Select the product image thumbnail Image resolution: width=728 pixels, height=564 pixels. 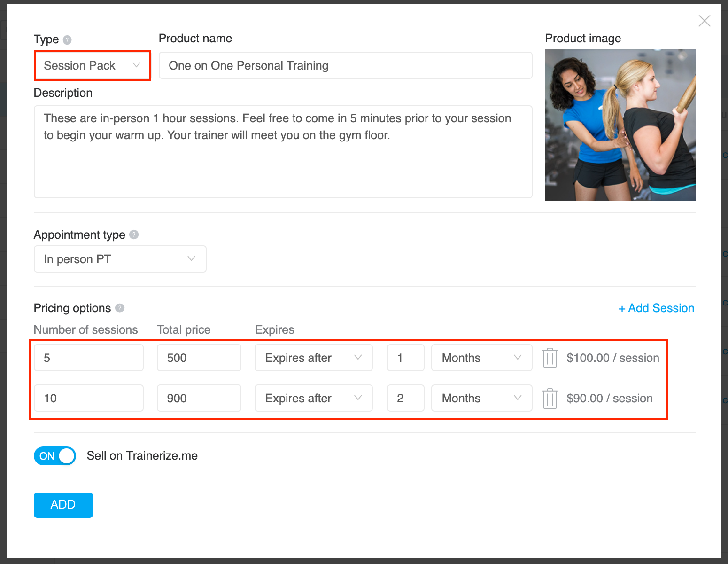click(620, 125)
